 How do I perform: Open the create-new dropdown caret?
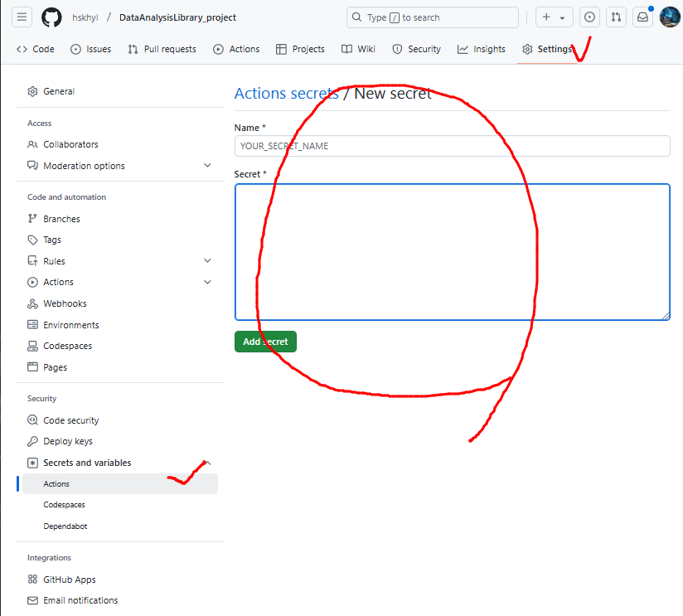[562, 18]
